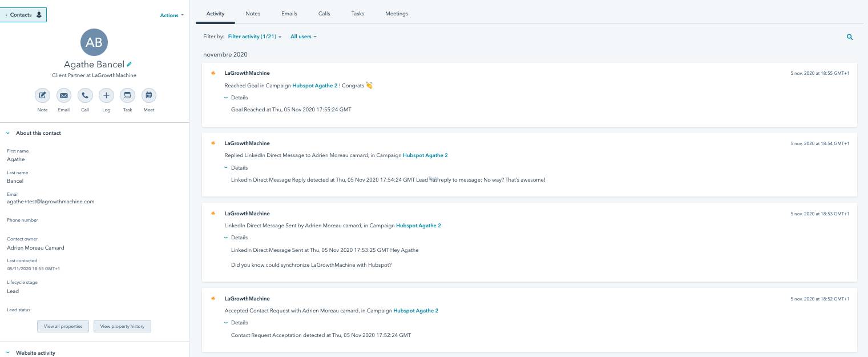This screenshot has width=868, height=357.
Task: Open the Actions dropdown menu
Action: (x=172, y=15)
